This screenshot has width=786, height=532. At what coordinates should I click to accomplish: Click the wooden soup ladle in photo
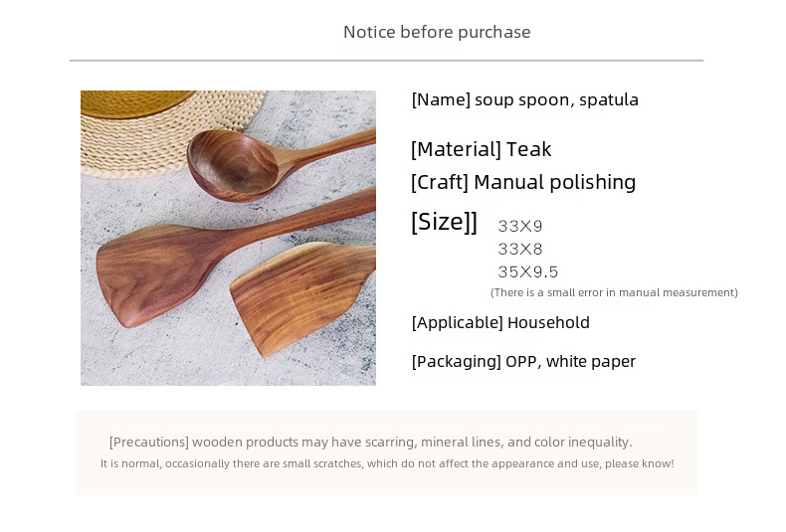[271, 163]
